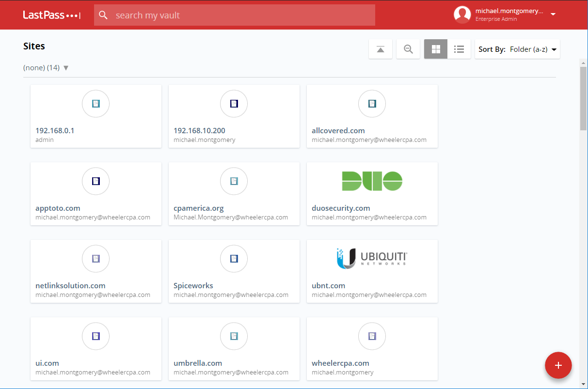Click the cpamerica.org site icon
This screenshot has height=389, width=588.
[234, 181]
